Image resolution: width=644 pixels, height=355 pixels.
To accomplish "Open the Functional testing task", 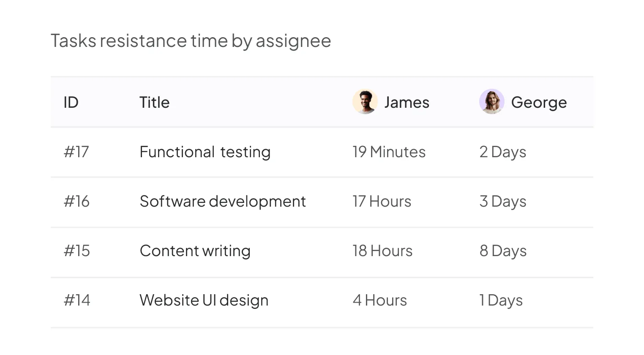I will pyautogui.click(x=205, y=152).
